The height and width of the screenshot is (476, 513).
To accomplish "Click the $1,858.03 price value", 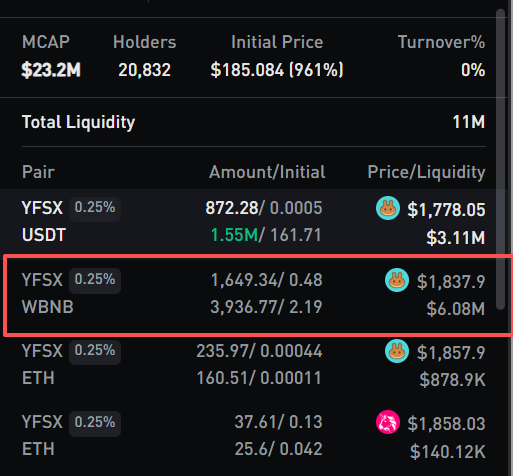I will (x=446, y=424).
